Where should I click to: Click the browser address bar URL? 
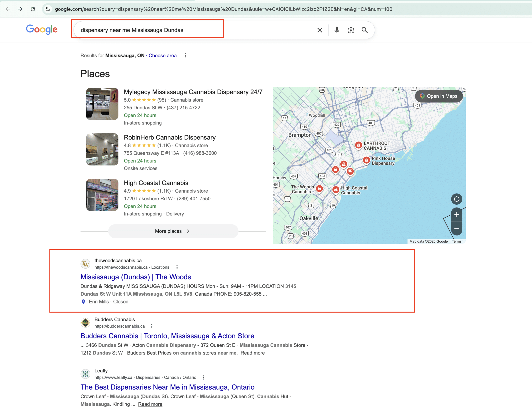tap(224, 9)
